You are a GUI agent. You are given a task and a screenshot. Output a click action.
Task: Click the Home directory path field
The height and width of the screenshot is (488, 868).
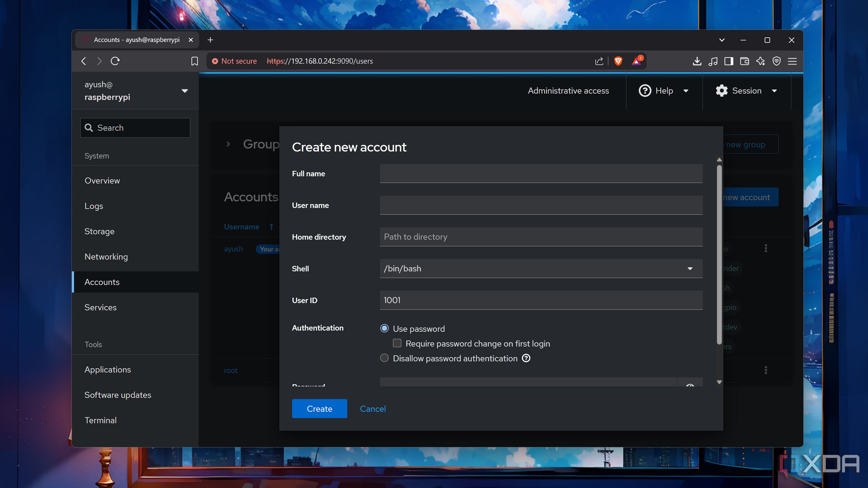pos(541,237)
